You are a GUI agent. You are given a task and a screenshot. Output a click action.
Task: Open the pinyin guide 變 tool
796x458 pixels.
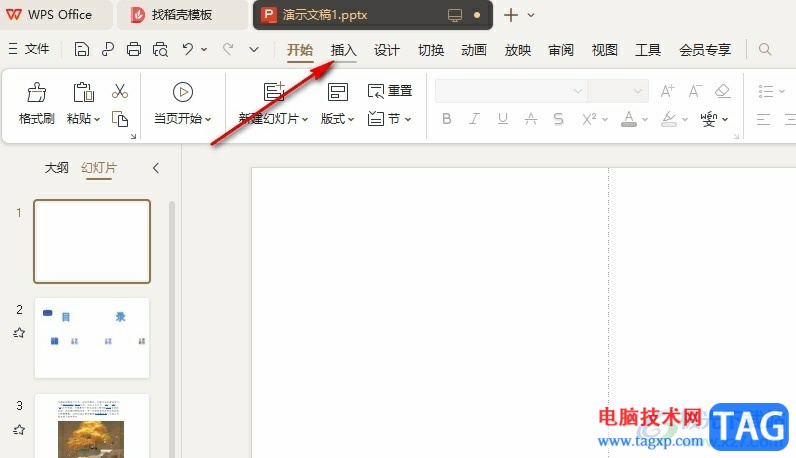tap(709, 119)
